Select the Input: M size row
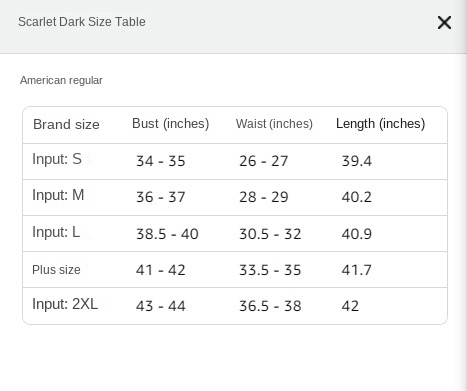The height and width of the screenshot is (391, 467). click(235, 197)
